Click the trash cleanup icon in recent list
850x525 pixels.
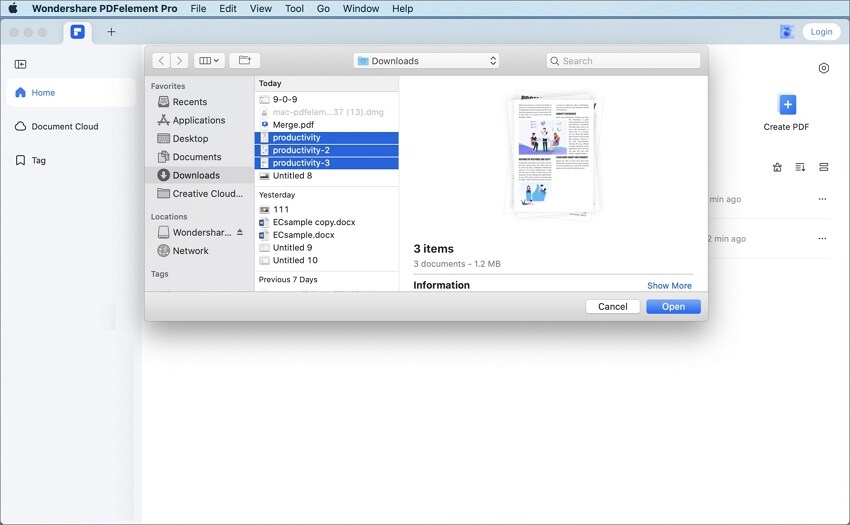(x=777, y=167)
